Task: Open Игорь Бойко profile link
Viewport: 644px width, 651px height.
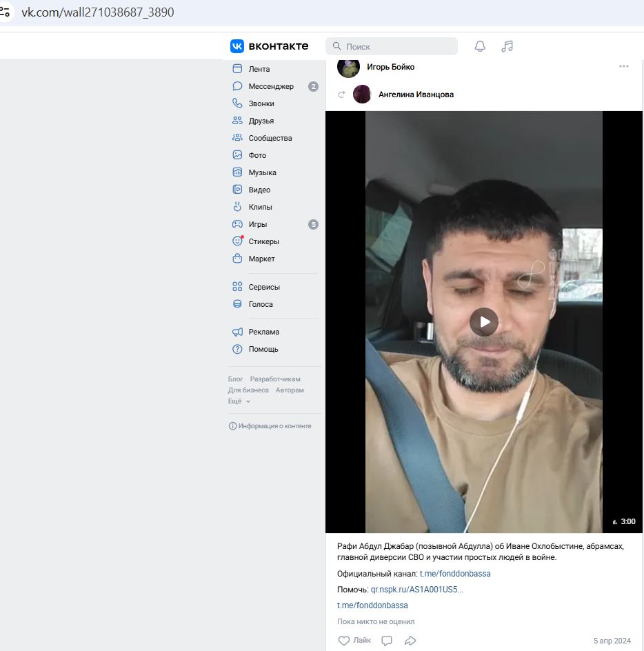Action: point(391,67)
